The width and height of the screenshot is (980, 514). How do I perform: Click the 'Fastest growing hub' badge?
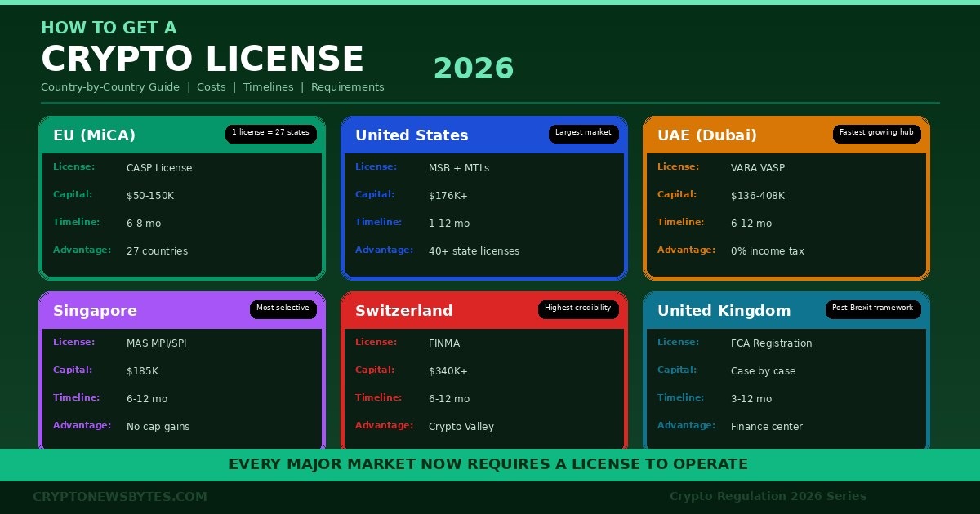tap(877, 133)
